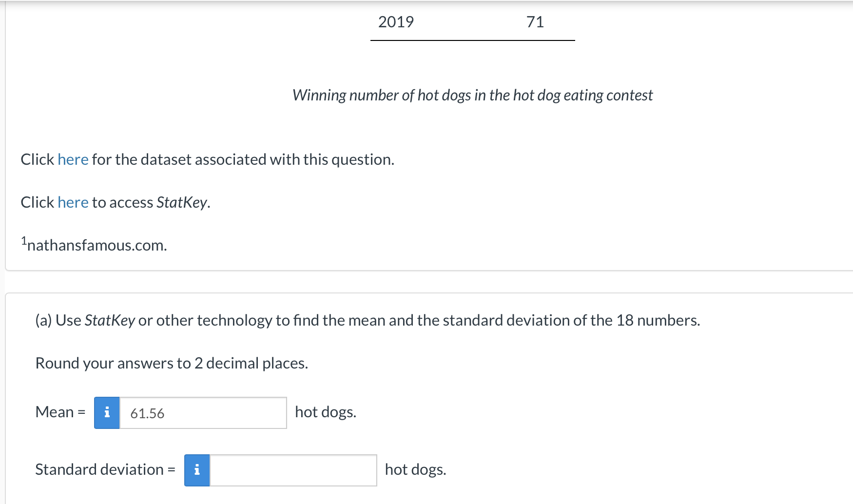The height and width of the screenshot is (504, 853).
Task: Click 'for the dataset associated with this question' text
Action: coord(243,159)
